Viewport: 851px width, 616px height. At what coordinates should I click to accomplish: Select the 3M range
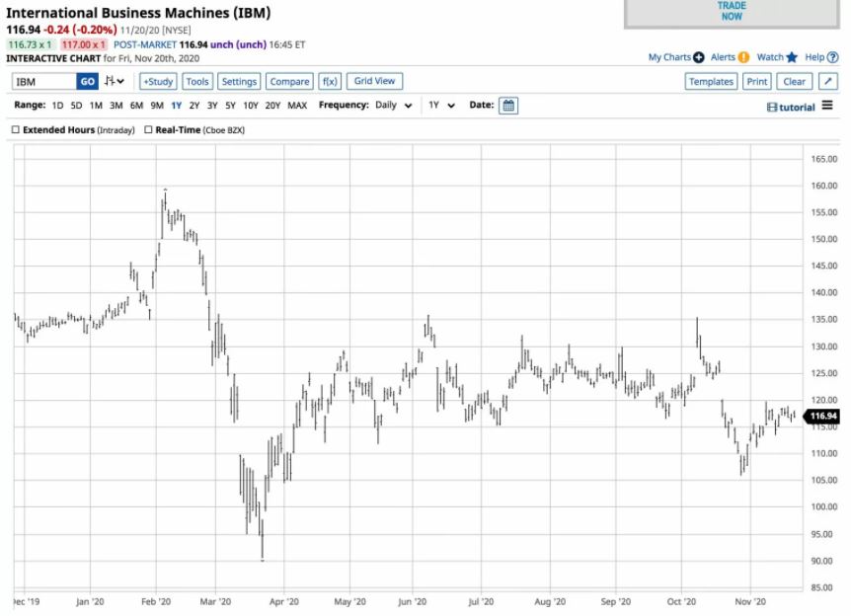pyautogui.click(x=116, y=106)
